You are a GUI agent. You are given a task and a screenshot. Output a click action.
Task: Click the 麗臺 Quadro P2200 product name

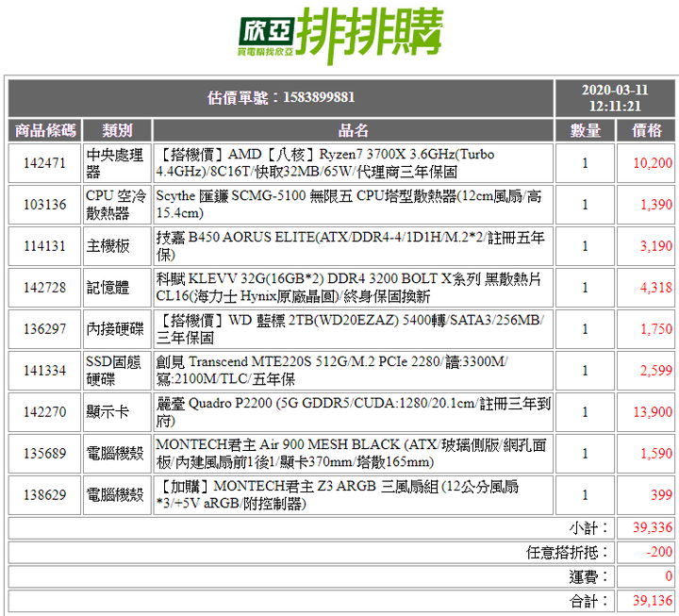click(x=353, y=411)
